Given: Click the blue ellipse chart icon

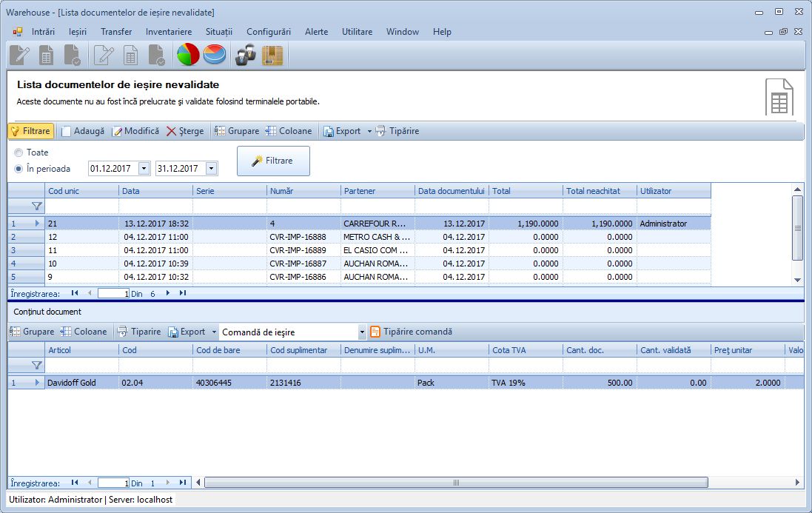Looking at the screenshot, I should (x=216, y=54).
